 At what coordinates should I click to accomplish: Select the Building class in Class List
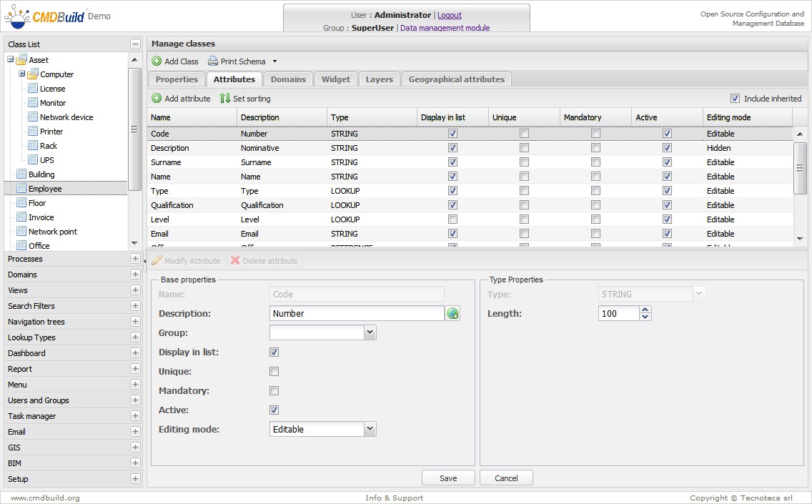41,174
